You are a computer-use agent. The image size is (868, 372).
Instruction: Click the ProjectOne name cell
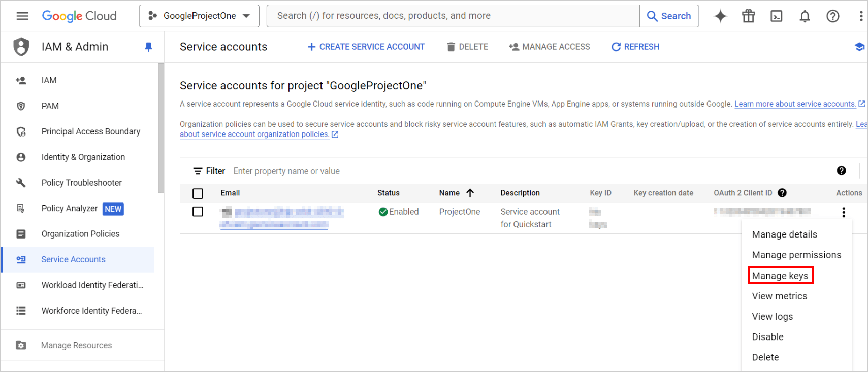[x=460, y=212]
